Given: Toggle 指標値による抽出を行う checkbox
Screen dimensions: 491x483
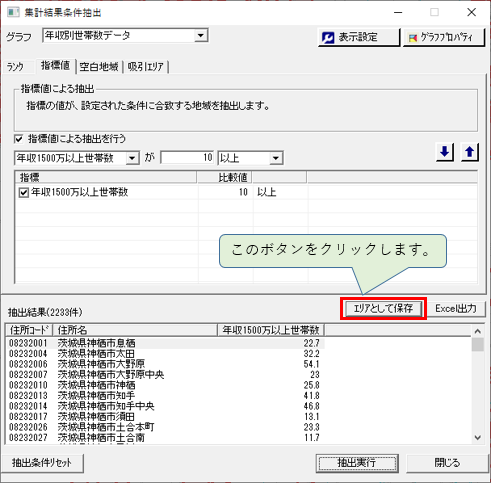Looking at the screenshot, I should click(x=19, y=139).
